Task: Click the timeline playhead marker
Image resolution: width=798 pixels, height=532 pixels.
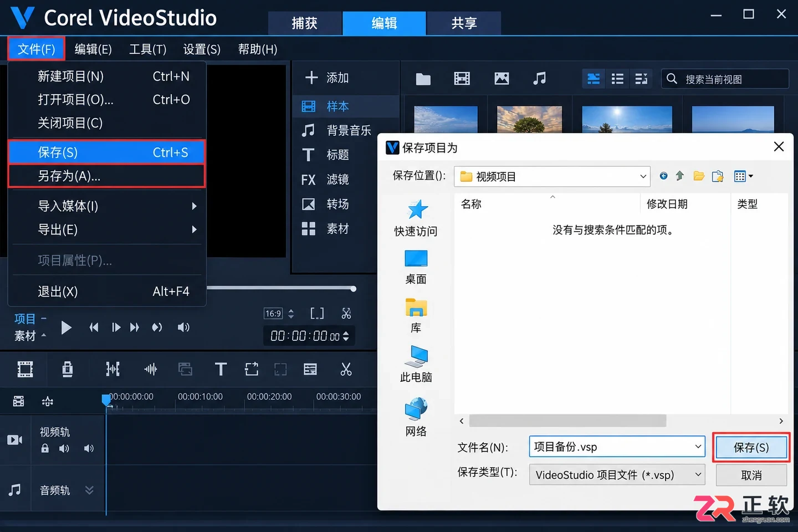Action: coord(106,400)
